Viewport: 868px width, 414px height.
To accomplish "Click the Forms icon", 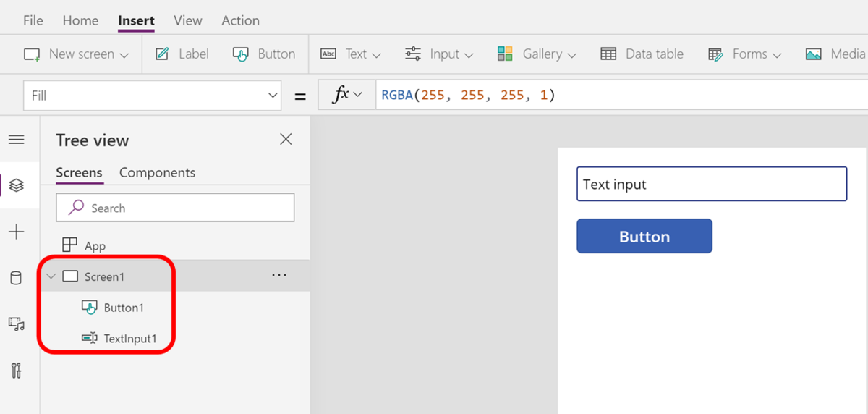I will click(716, 54).
